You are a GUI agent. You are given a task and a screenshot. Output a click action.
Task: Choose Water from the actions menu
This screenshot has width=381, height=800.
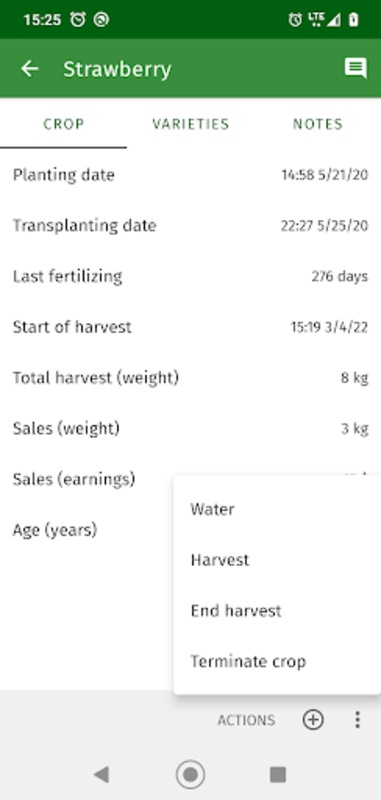tap(277, 509)
